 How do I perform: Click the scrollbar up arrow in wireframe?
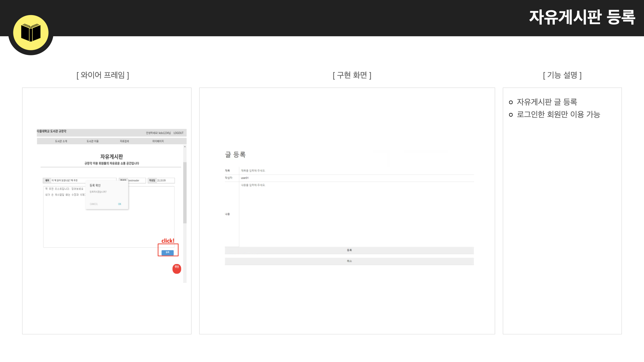tap(185, 147)
